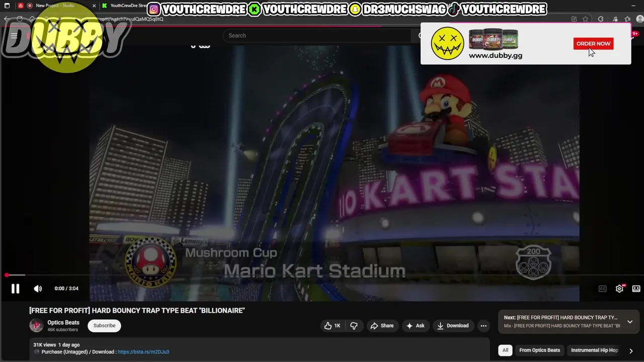644x362 pixels.
Task: Expand the Next mix queue chevron
Action: point(630,322)
